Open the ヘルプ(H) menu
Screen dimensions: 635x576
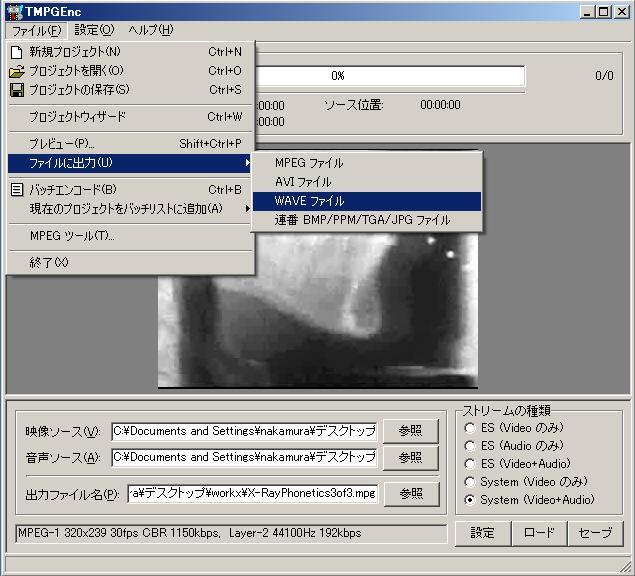pos(151,30)
